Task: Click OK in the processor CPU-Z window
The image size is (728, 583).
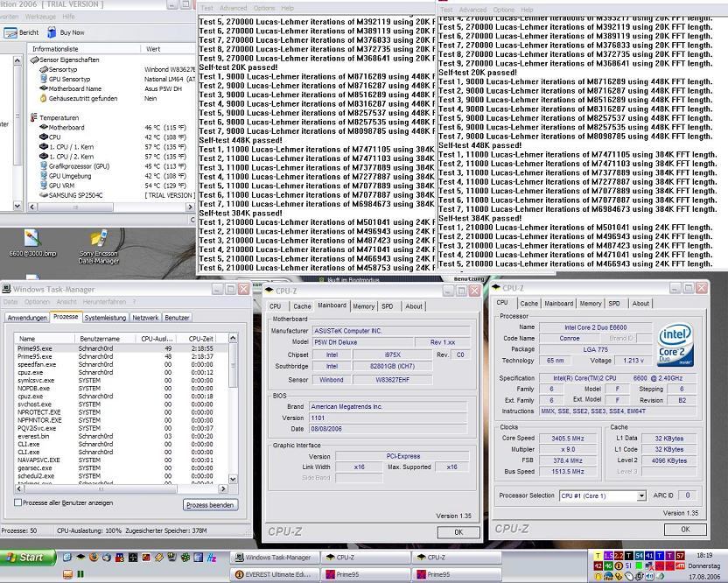Action: click(x=685, y=530)
